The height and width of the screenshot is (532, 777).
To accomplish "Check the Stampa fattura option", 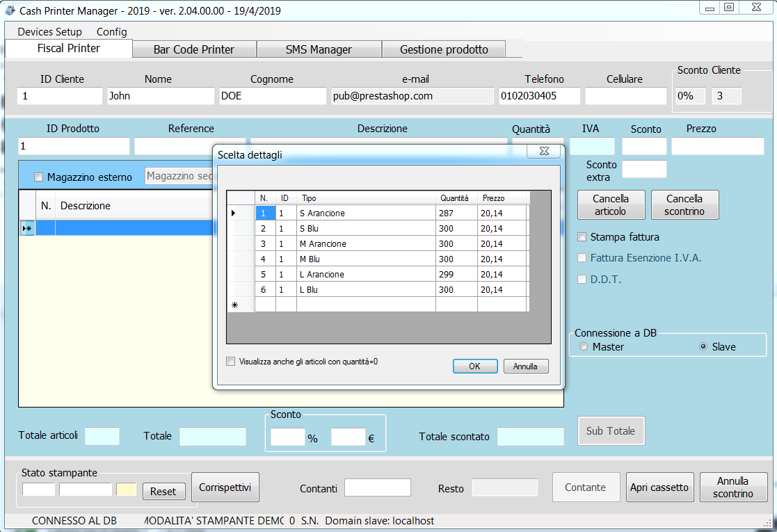I will point(582,237).
